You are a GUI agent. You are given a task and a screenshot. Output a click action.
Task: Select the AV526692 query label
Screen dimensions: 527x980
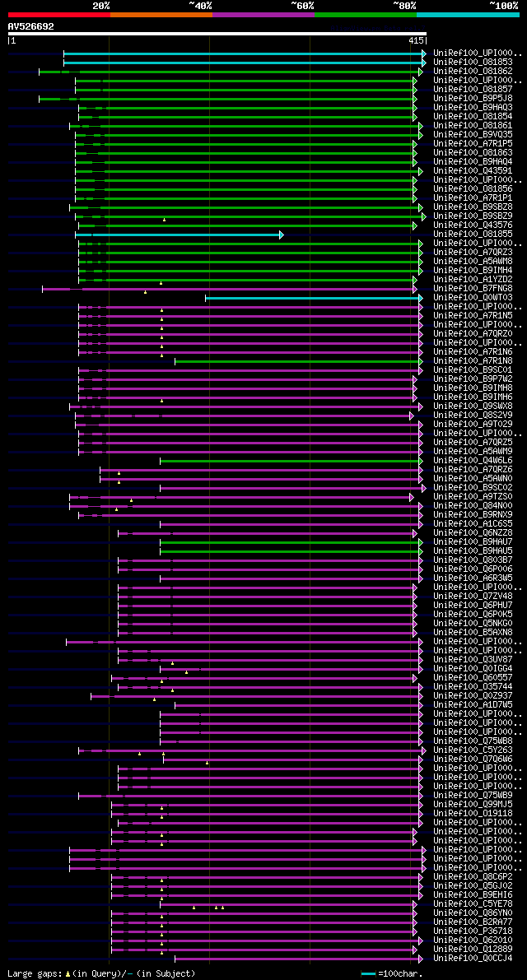coord(30,26)
